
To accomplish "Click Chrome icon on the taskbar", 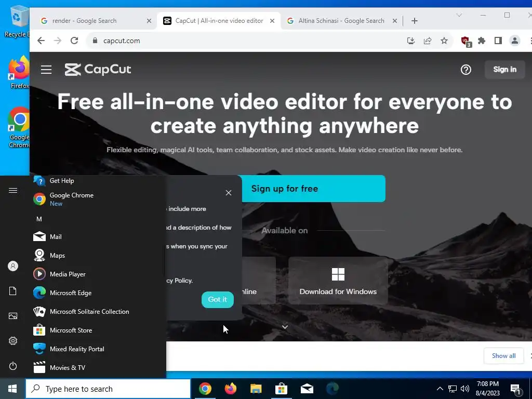I will 205,389.
